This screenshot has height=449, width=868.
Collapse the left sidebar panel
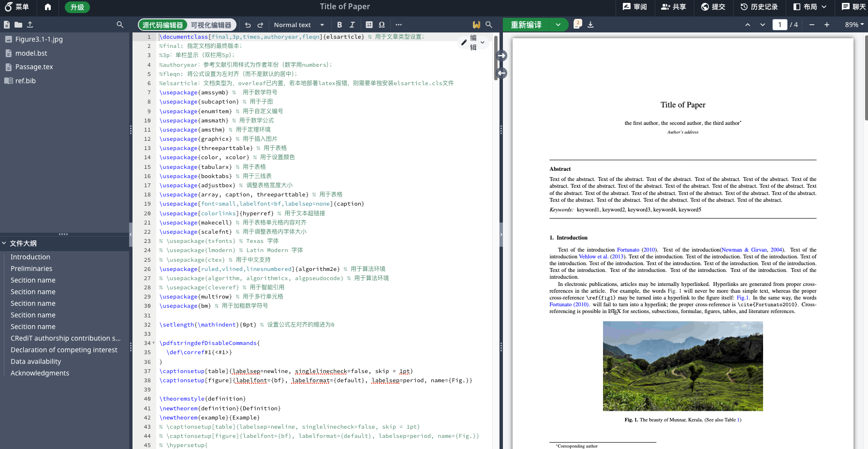point(131,235)
